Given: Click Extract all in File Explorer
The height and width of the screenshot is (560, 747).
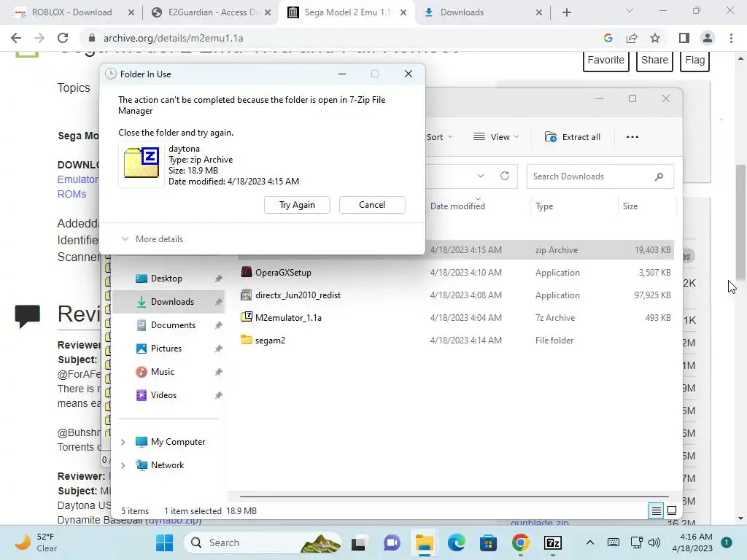Looking at the screenshot, I should click(x=573, y=137).
